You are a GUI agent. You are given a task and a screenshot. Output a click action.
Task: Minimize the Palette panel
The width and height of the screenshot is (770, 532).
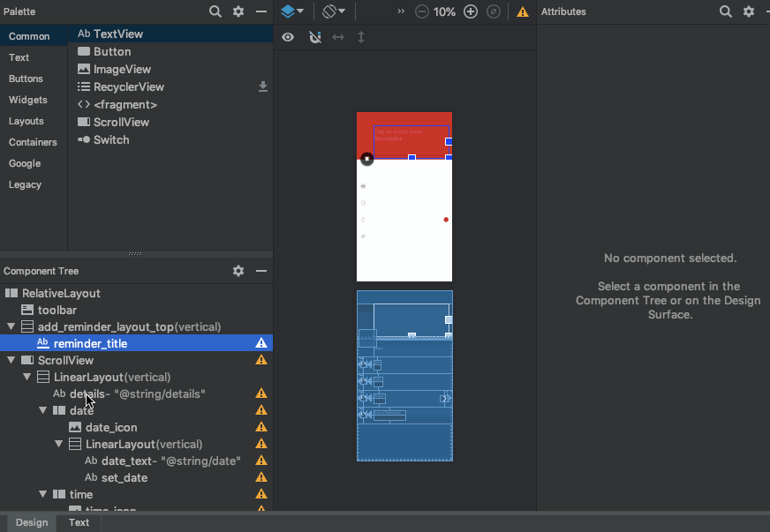click(261, 11)
